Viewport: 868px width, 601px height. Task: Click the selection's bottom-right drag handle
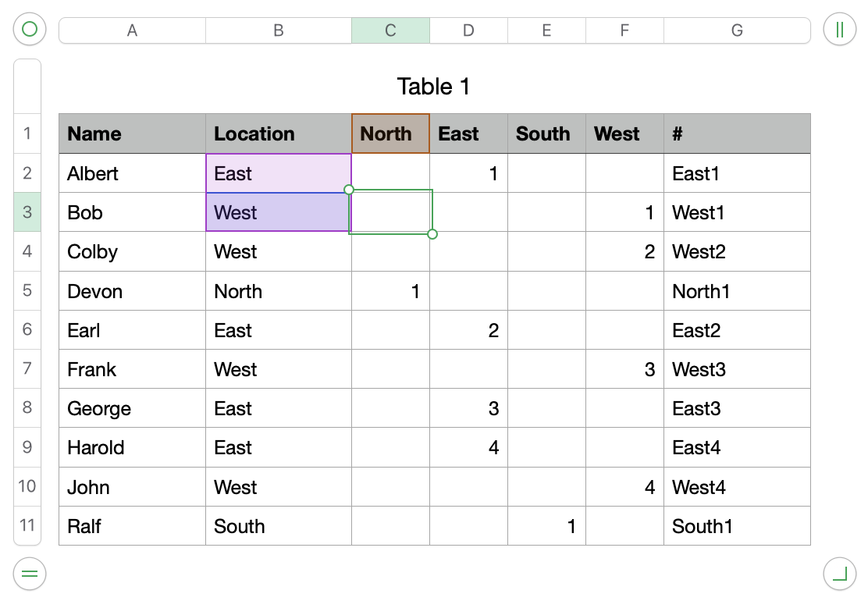432,234
